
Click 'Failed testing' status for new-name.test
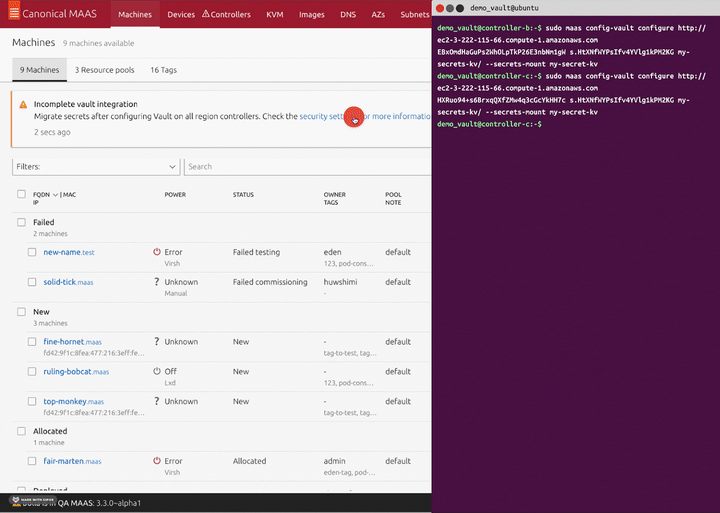click(x=256, y=252)
